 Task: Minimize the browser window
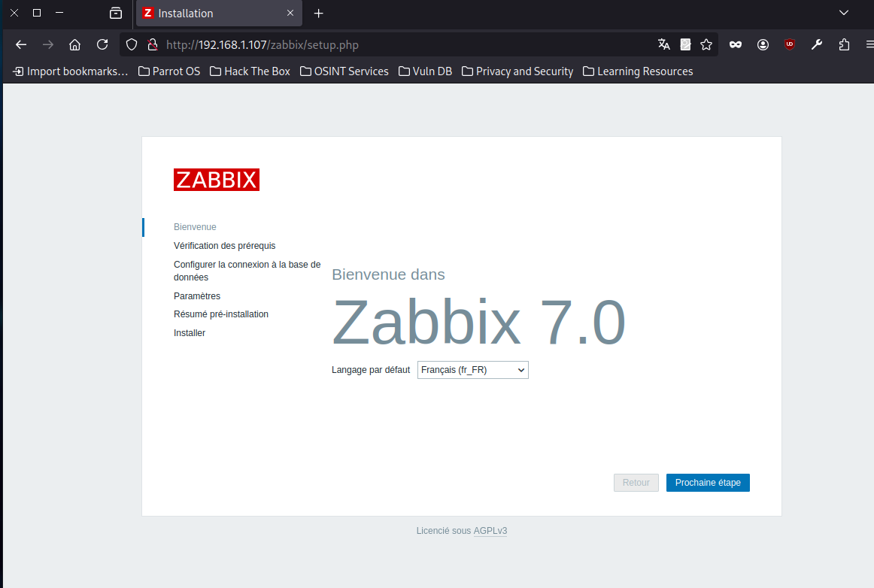[x=59, y=13]
